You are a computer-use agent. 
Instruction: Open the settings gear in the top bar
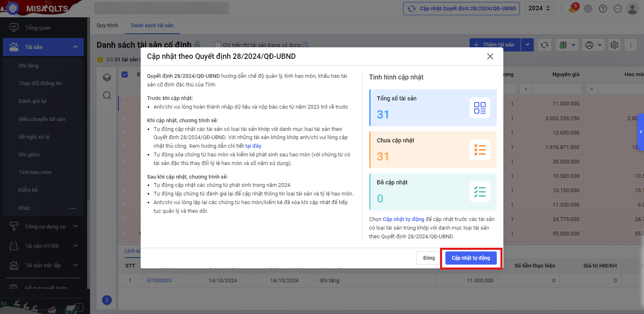[588, 9]
